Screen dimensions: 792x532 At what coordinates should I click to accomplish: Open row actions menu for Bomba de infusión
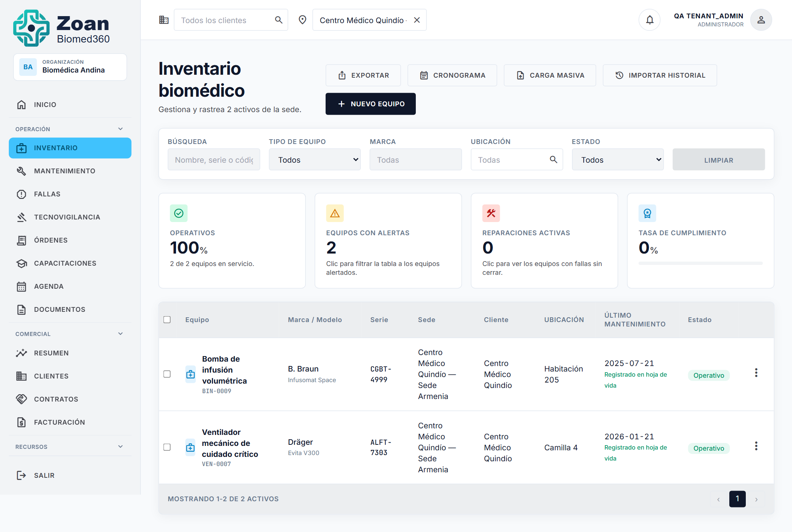click(756, 373)
